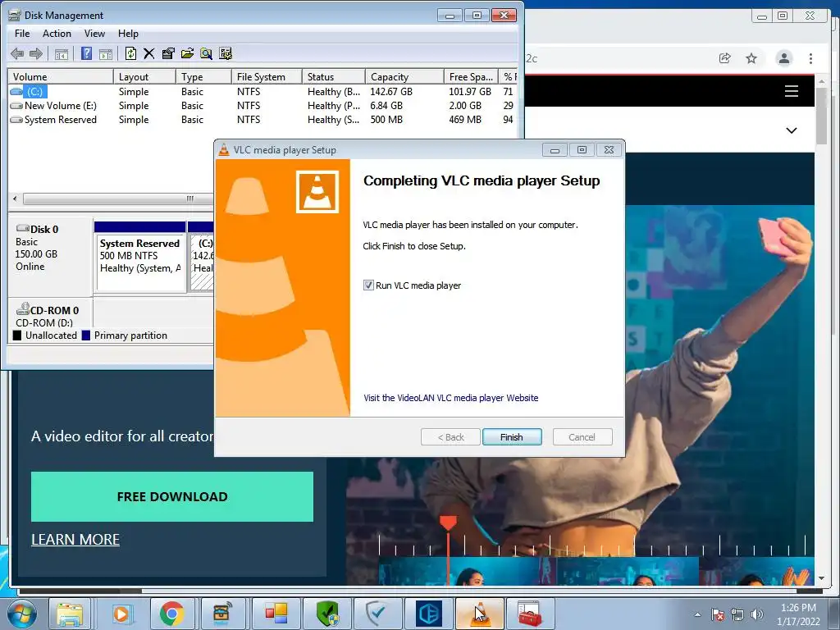This screenshot has height=630, width=840.
Task: Select the System Reserved partition block on Disk 0
Action: click(x=139, y=256)
